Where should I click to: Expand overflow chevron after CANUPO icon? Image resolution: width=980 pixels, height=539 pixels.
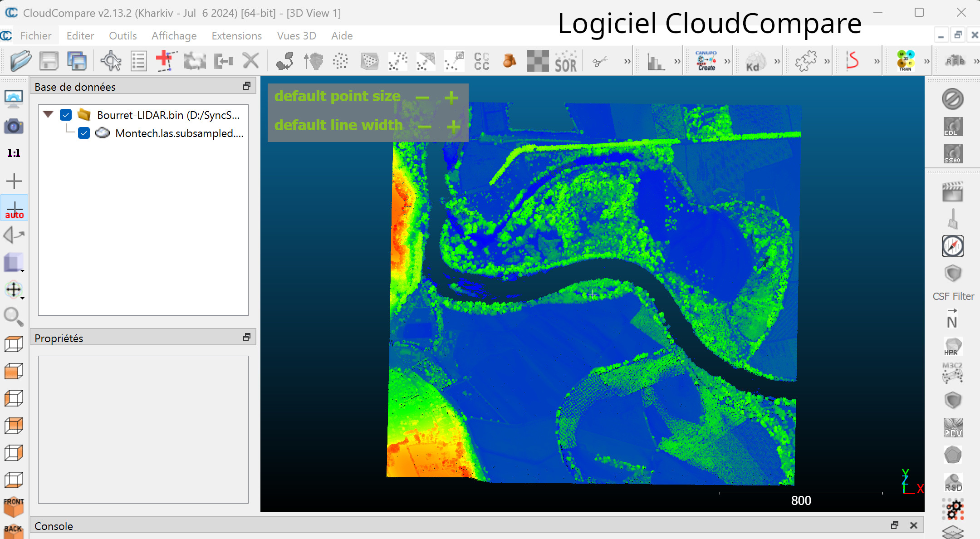tap(727, 61)
